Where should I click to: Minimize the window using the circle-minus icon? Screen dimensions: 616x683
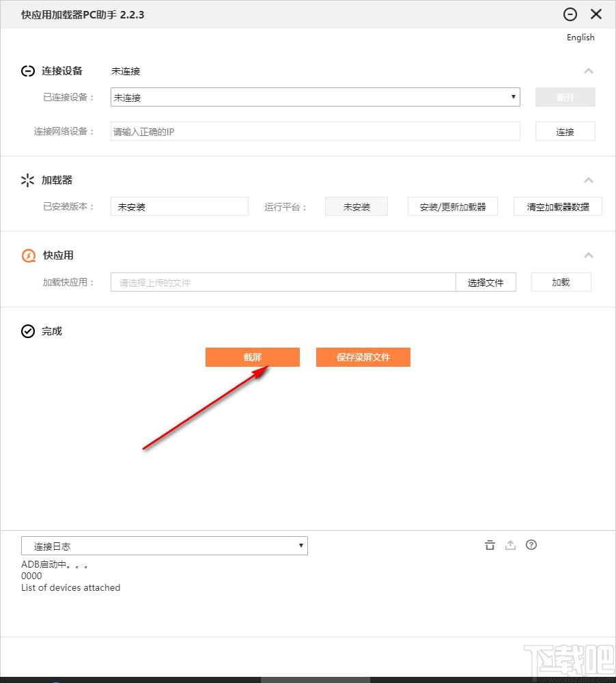coord(570,14)
